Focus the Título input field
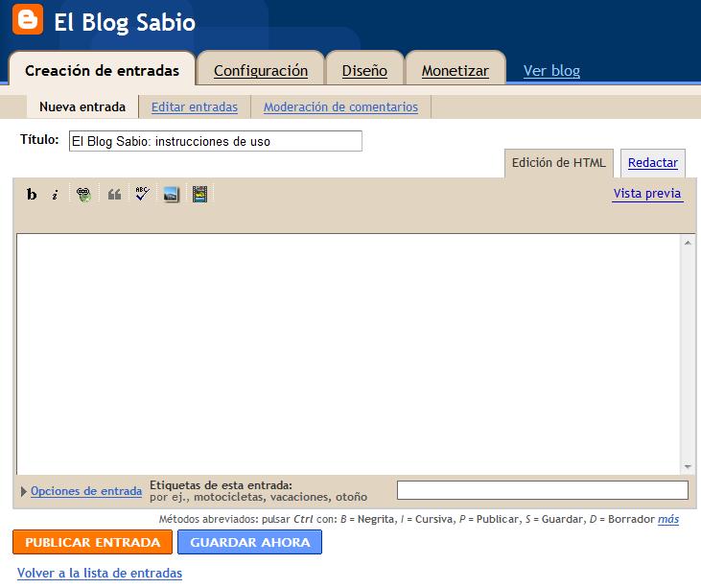This screenshot has height=588, width=701. pyautogui.click(x=216, y=141)
